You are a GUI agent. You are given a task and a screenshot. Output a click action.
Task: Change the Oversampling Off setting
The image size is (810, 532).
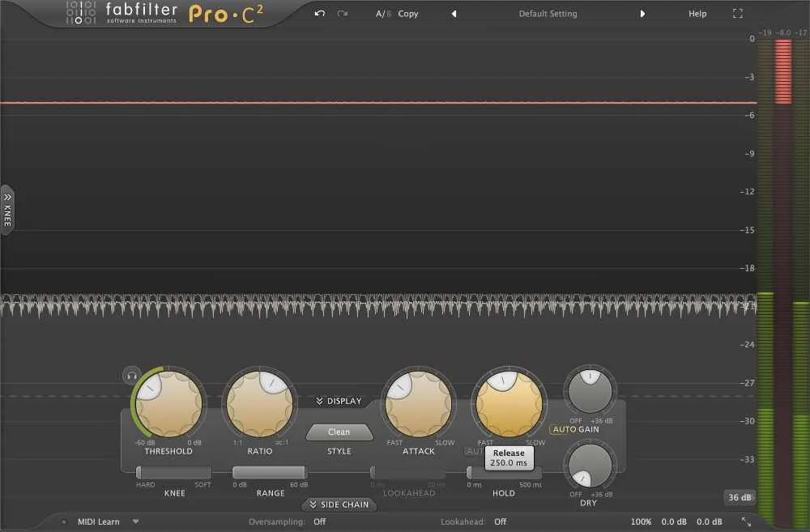tap(320, 521)
